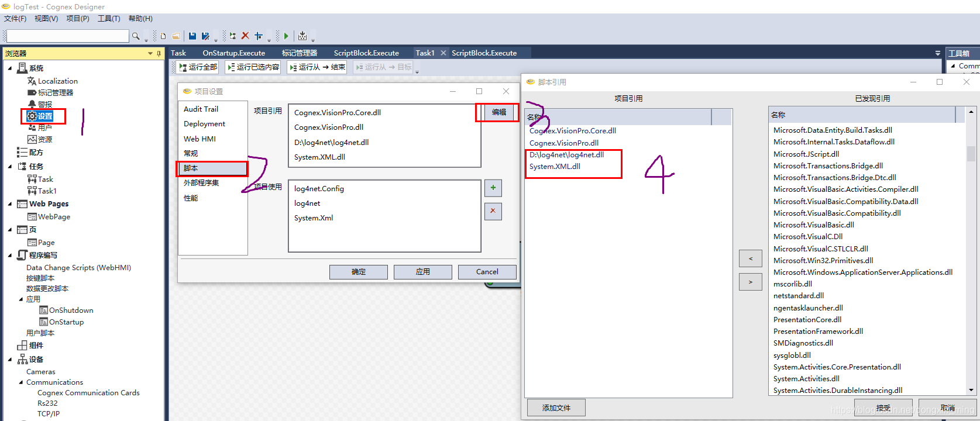980x421 pixels.
Task: Select mscorlib.dll in discovered references
Action: pos(792,284)
